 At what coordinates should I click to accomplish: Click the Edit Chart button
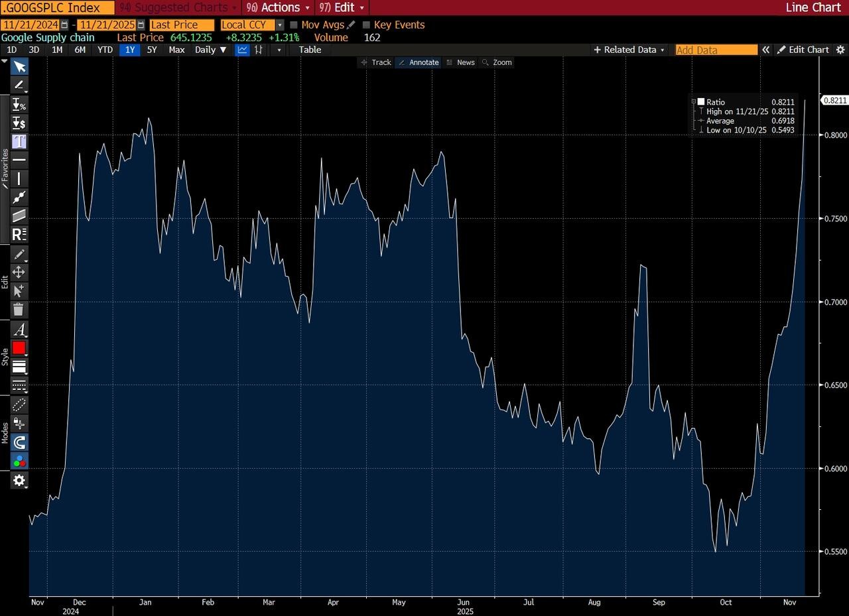click(x=803, y=50)
